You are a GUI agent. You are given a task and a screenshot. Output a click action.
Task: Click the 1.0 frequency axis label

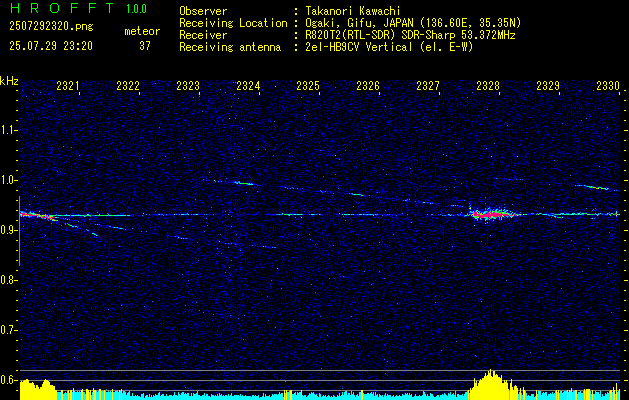(x=8, y=180)
